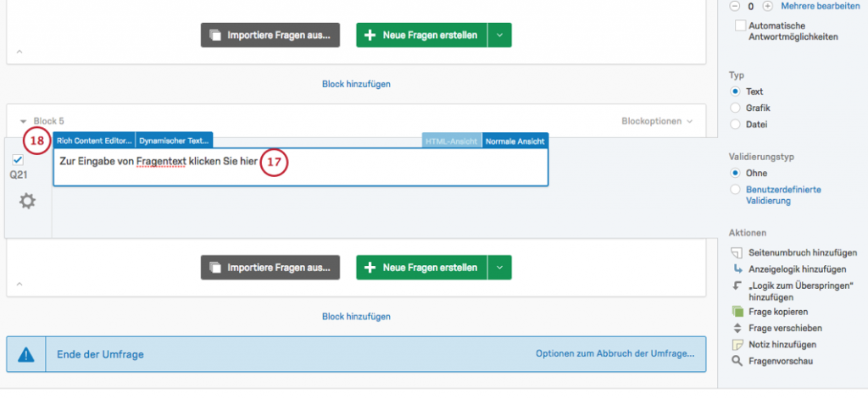Click the Frage verschieben action text
868x399 pixels.
(x=785, y=328)
